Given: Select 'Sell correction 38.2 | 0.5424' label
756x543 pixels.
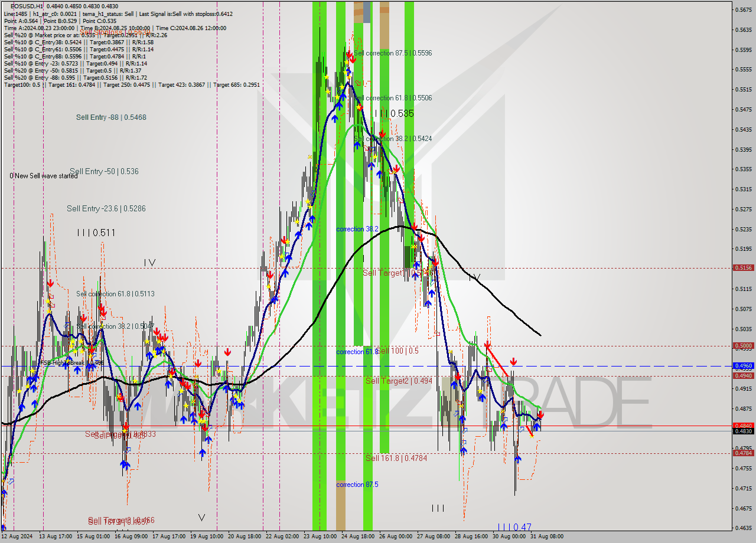Looking at the screenshot, I should point(393,139).
